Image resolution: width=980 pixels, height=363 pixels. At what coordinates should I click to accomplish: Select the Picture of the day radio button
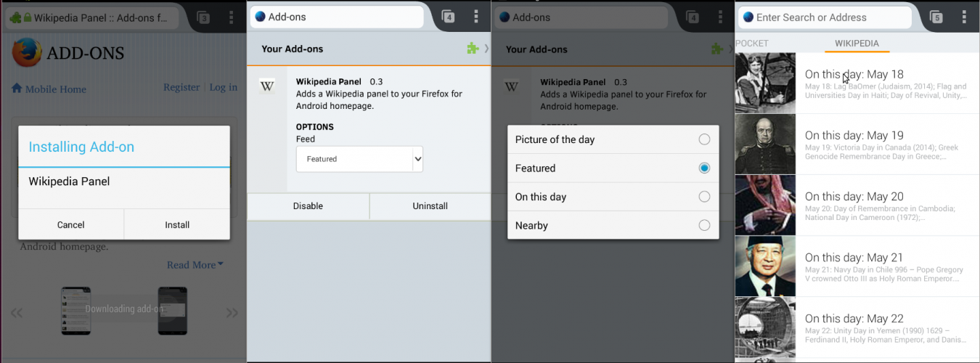click(x=704, y=139)
